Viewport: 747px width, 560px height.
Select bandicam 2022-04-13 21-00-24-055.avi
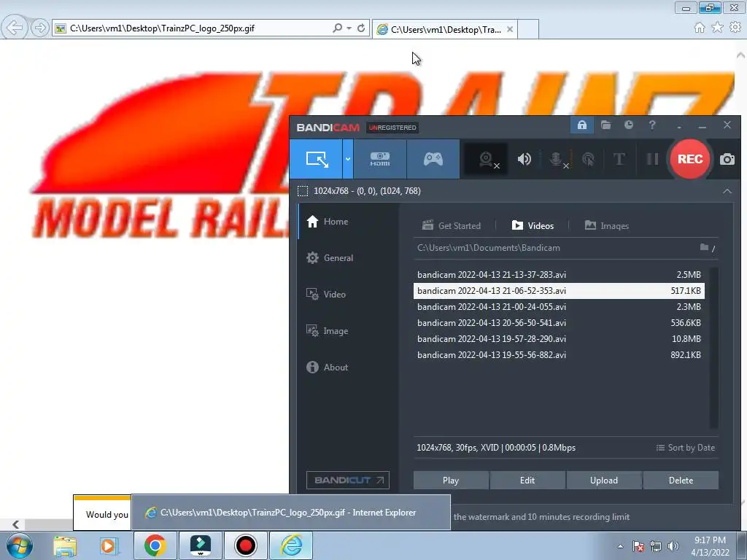click(559, 307)
